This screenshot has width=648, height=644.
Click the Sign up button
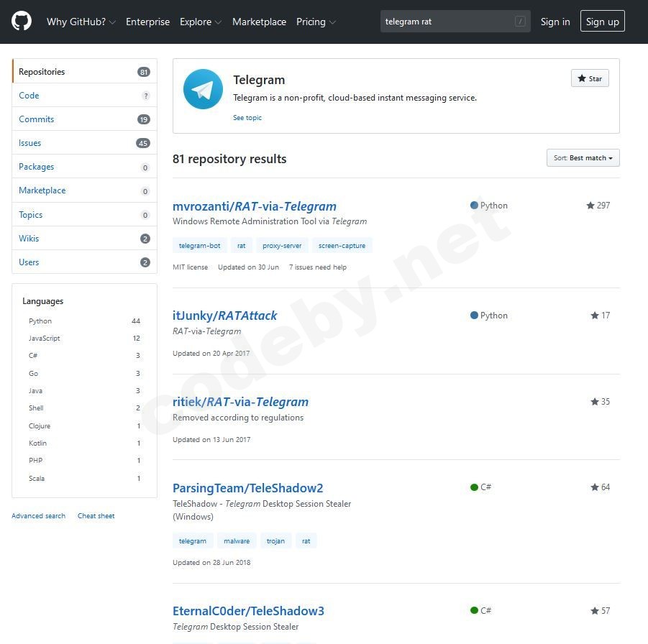602,22
